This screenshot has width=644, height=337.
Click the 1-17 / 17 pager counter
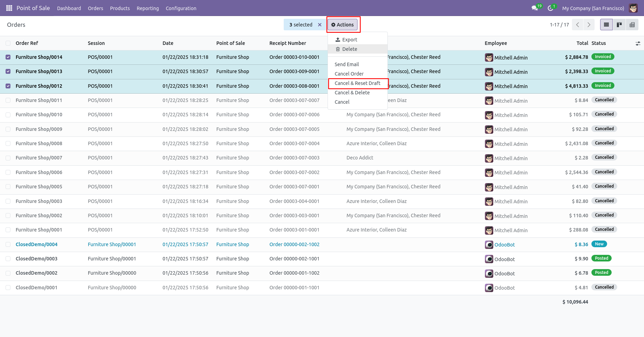click(x=559, y=25)
